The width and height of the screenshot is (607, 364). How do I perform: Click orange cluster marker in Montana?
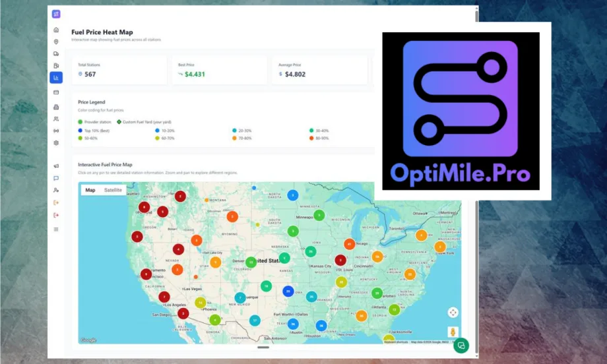coord(232,217)
